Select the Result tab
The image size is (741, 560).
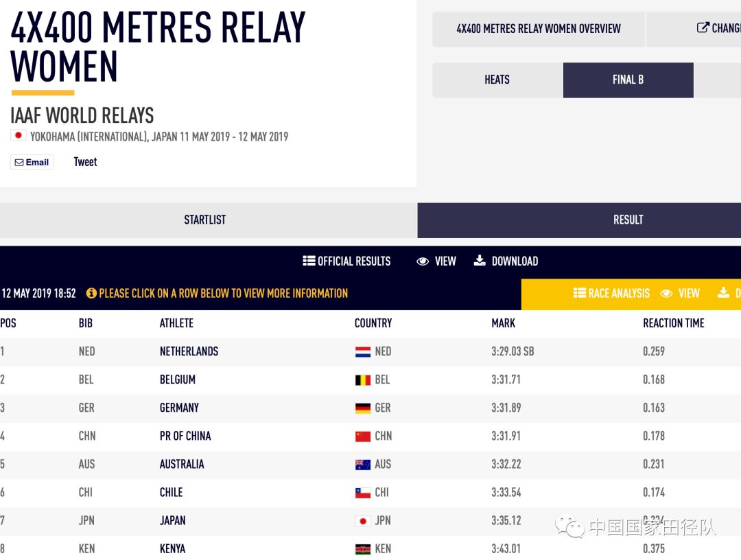tap(628, 220)
